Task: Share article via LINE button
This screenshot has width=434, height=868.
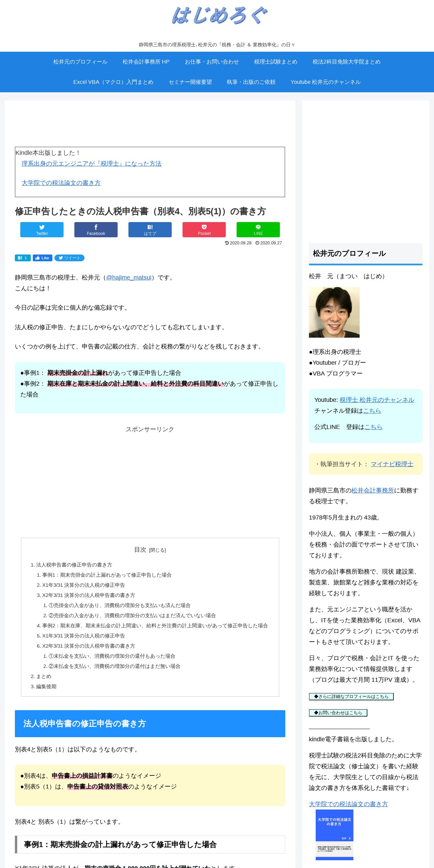Action: click(x=258, y=230)
